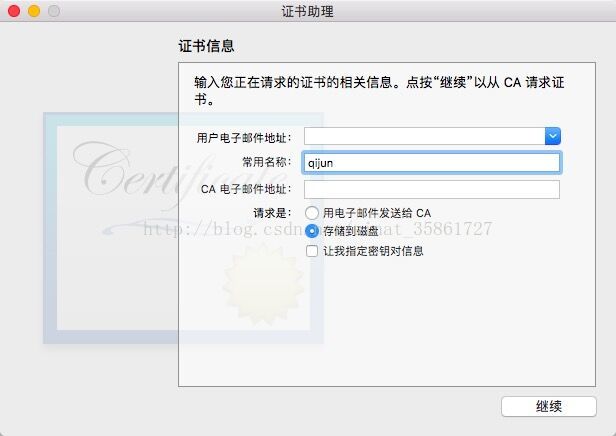Click the instruction text about requesting certificate
The width and height of the screenshot is (616, 436).
coord(379,90)
